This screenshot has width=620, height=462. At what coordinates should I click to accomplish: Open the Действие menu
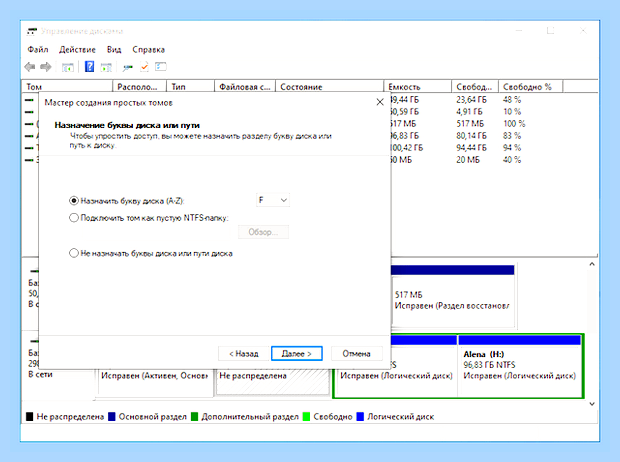coord(77,49)
